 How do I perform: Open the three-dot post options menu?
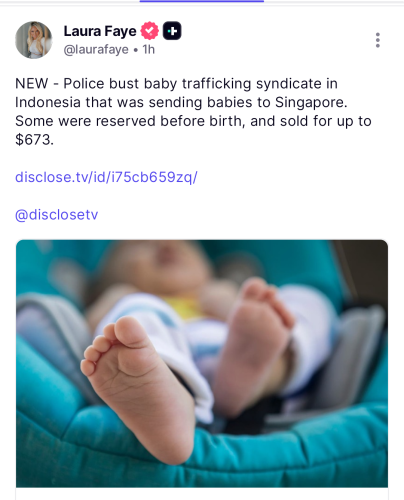[377, 40]
